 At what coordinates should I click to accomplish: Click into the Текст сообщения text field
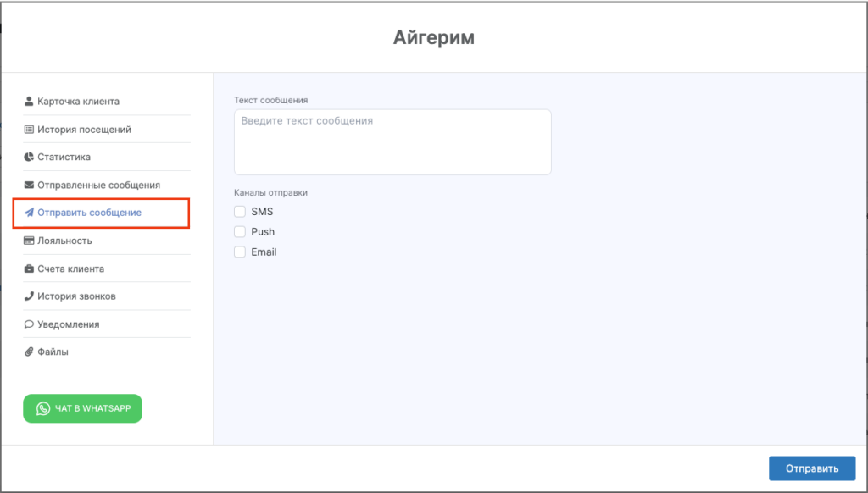pos(392,142)
